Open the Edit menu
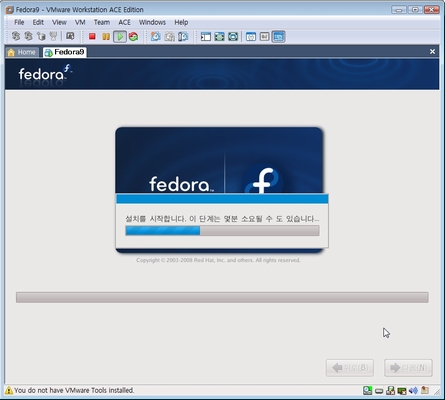The width and height of the screenshot is (445, 400). click(38, 22)
